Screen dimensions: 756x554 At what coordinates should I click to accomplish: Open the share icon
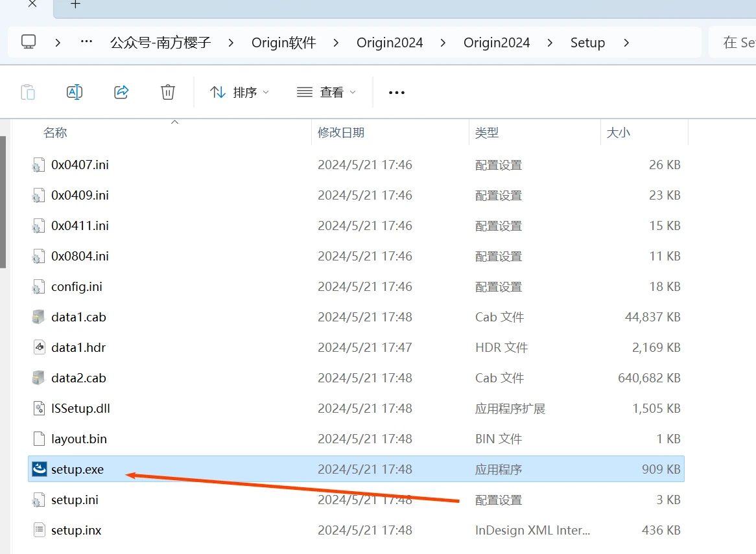tap(121, 91)
